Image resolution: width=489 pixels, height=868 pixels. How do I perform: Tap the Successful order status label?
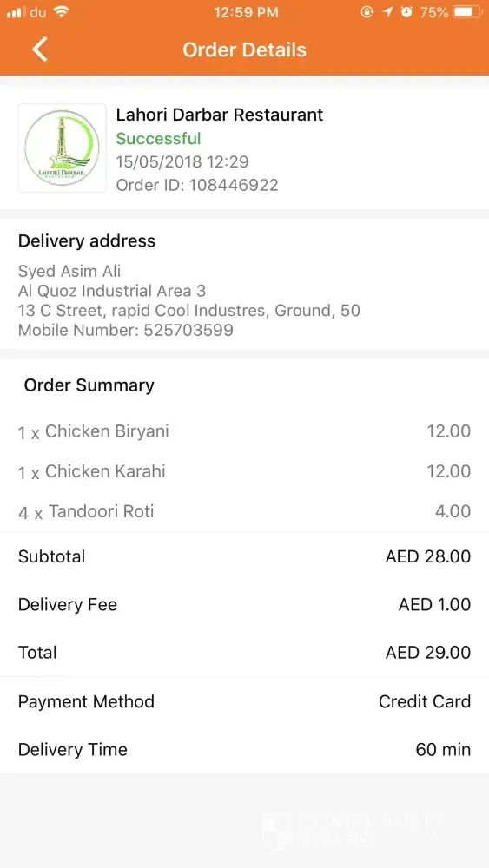click(x=158, y=138)
